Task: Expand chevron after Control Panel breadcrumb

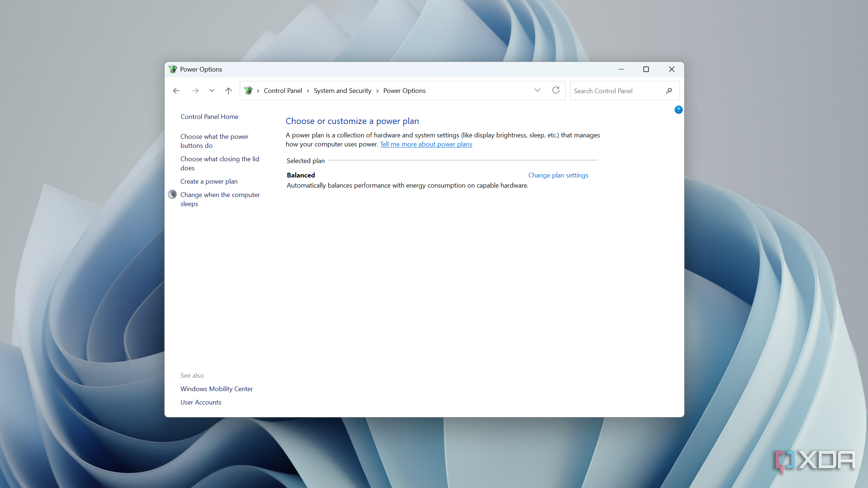Action: tap(308, 91)
